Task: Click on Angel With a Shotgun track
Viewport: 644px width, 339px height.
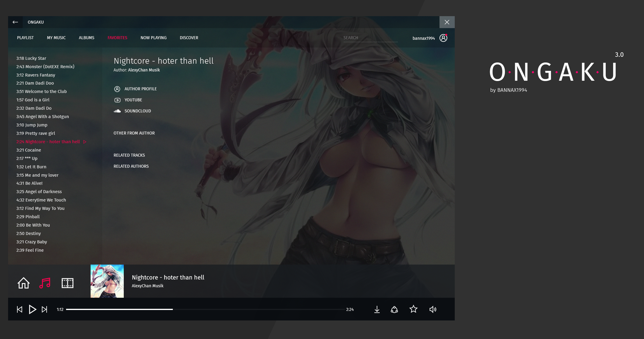Action: [42, 116]
